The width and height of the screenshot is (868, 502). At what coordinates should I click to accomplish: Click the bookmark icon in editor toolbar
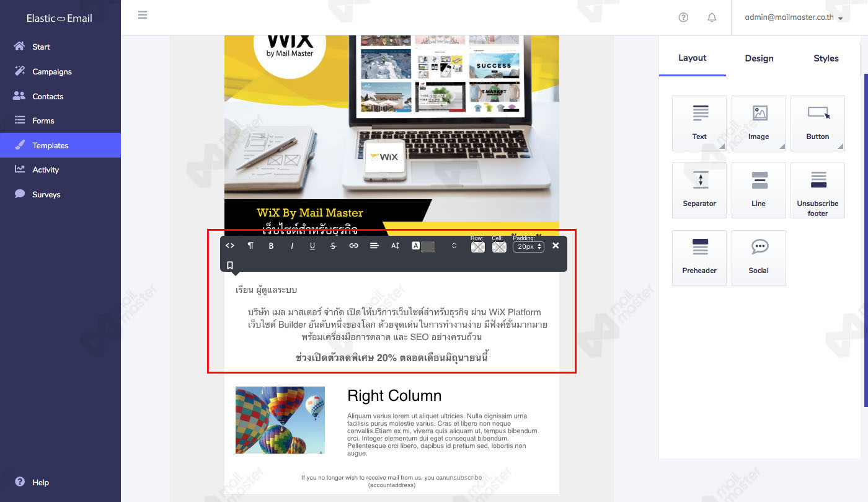pos(230,265)
